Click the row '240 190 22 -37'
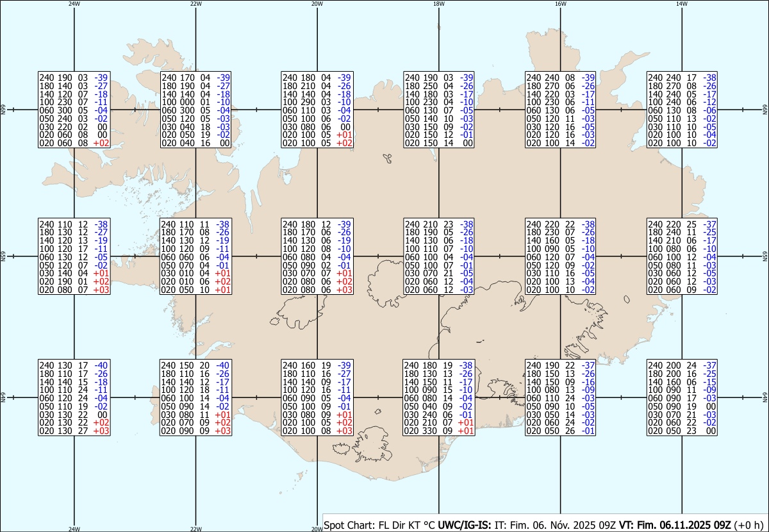This screenshot has height=532, width=769. 561,364
